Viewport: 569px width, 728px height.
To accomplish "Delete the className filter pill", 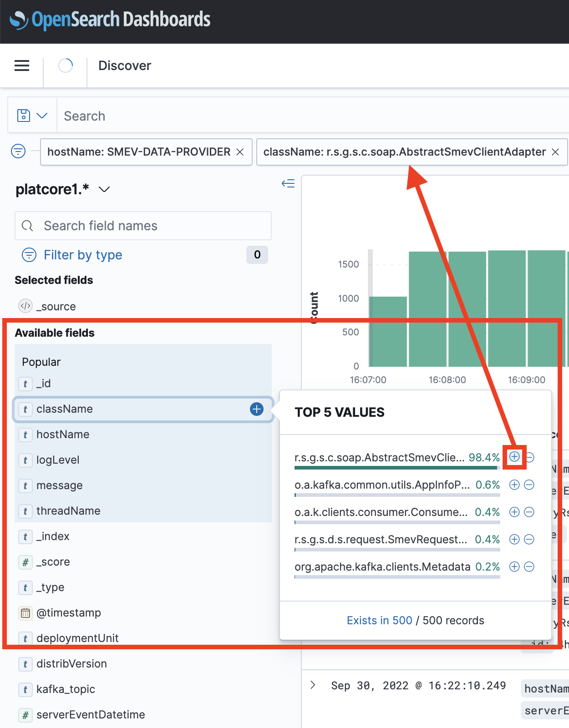I will (x=555, y=152).
